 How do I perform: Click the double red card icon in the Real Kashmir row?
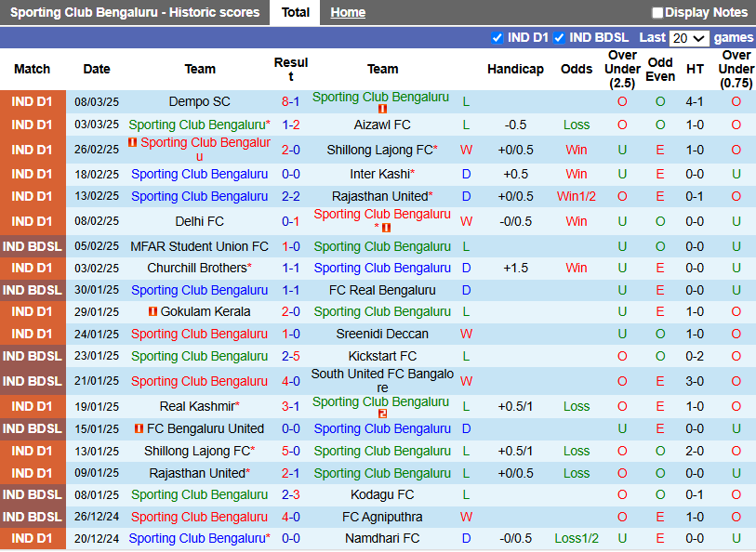(x=382, y=414)
